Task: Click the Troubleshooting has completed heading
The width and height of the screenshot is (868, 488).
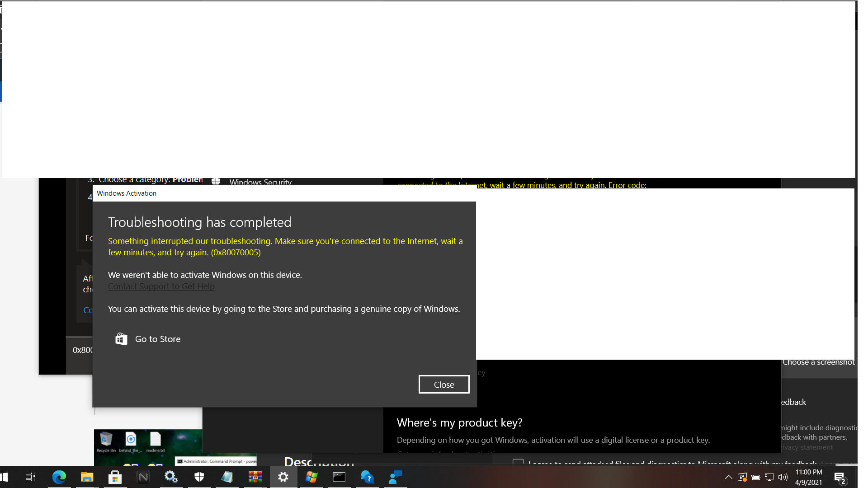Action: (x=200, y=222)
